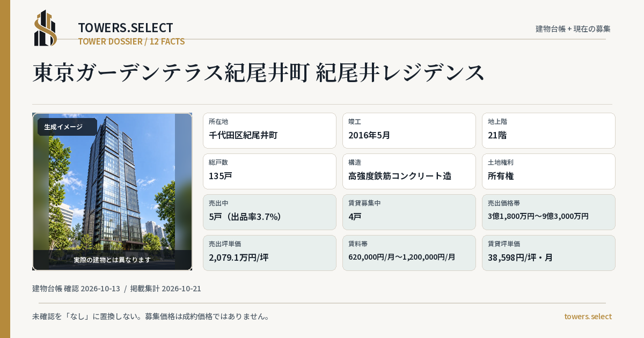The width and height of the screenshot is (644, 338).
Task: Select the 賃料帯 monthly rent range card
Action: (x=409, y=253)
